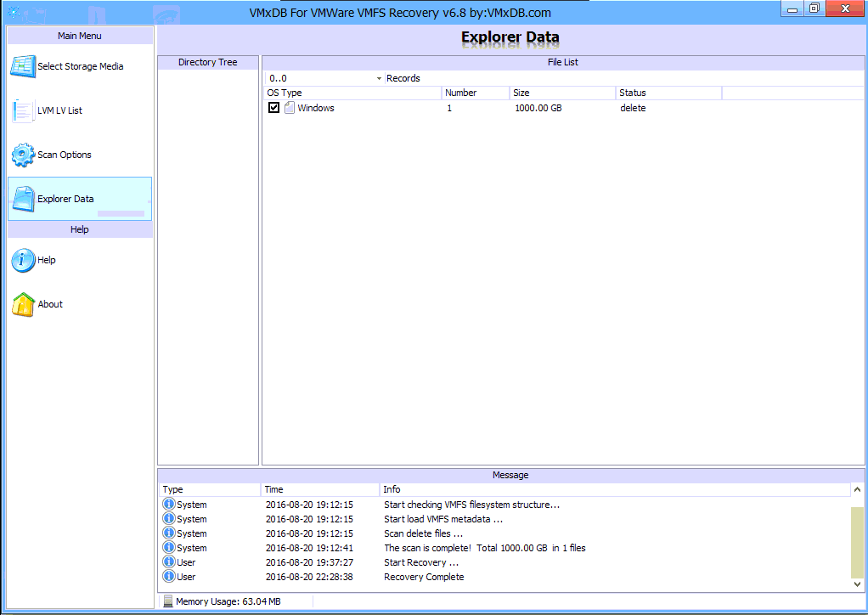Click the Explorer Data page icon
Image resolution: width=868 pixels, height=615 pixels.
pos(23,200)
